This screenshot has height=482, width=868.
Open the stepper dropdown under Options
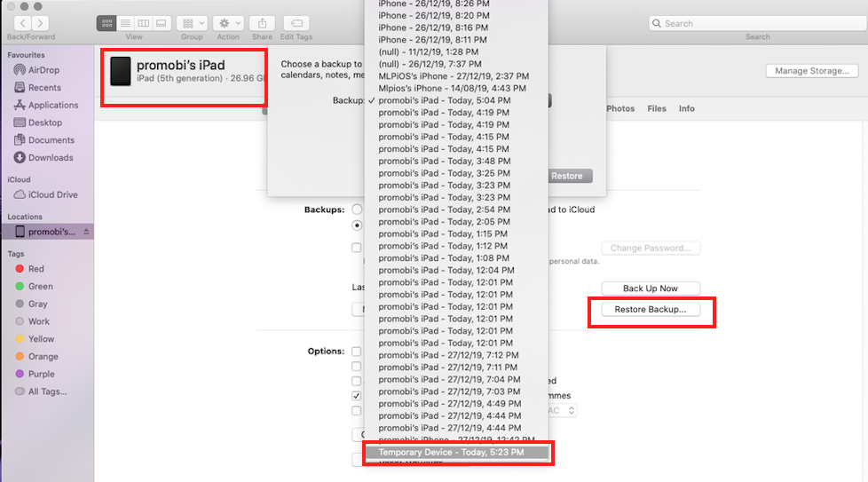572,411
